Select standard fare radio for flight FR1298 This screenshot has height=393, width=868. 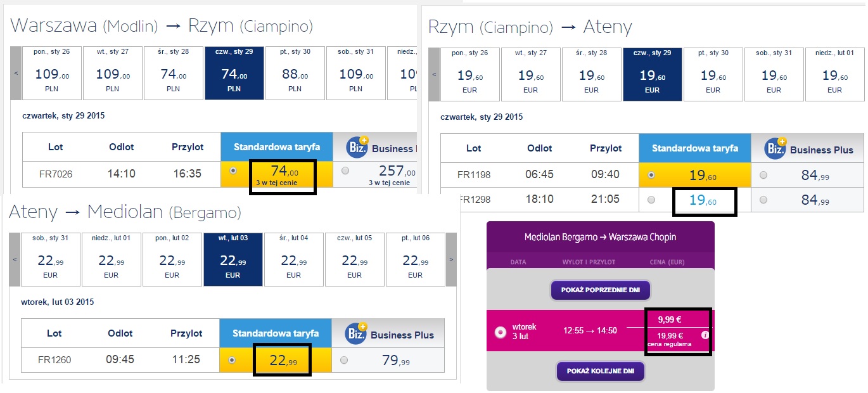point(652,200)
